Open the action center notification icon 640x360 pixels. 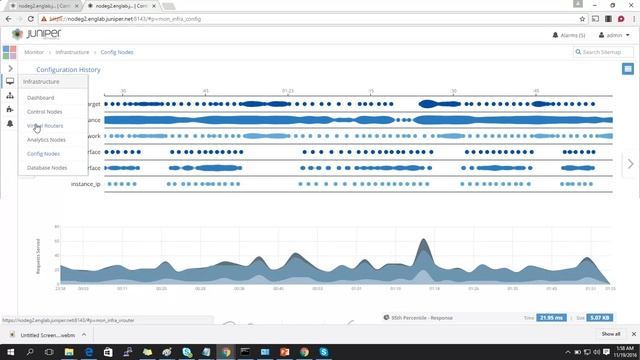coord(607,352)
